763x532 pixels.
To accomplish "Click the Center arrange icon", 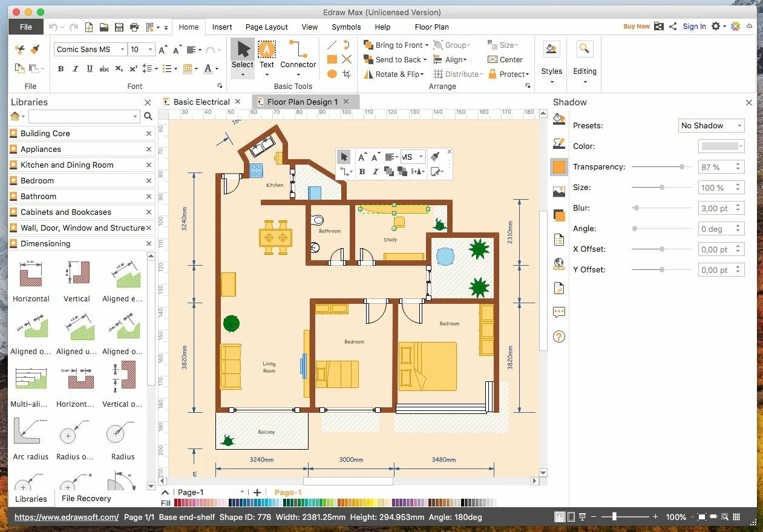I will 505,59.
